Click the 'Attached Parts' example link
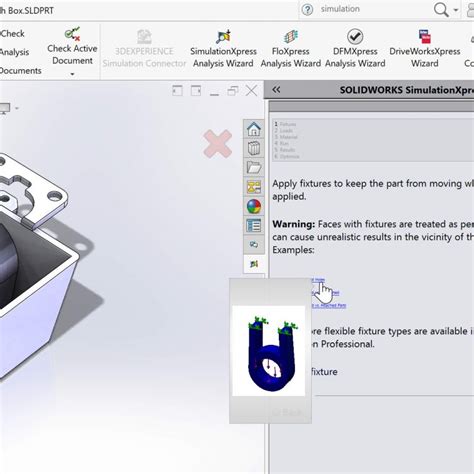This screenshot has width=474, height=474. (x=329, y=305)
